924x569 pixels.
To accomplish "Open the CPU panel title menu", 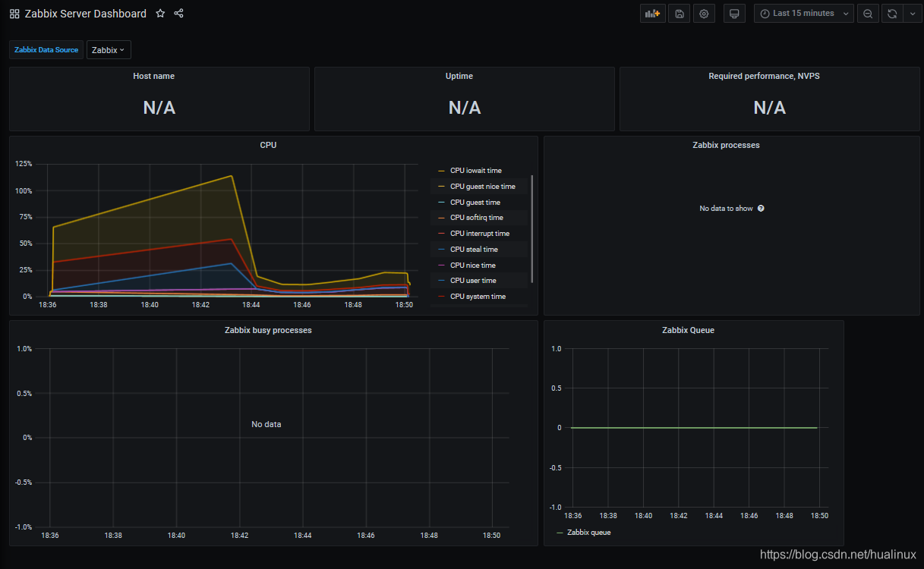I will (268, 145).
